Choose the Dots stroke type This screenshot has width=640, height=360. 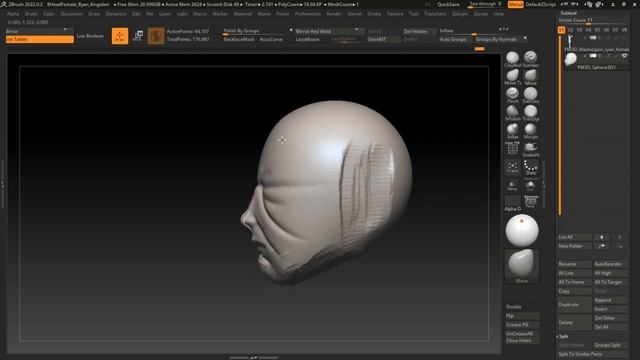pos(531,167)
